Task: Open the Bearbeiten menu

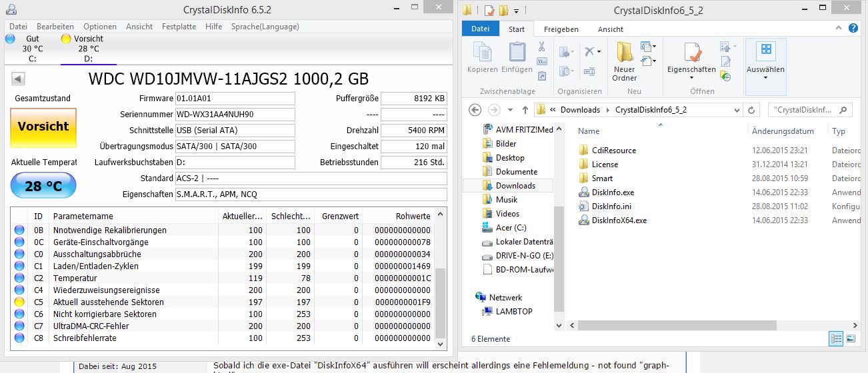Action: [55, 27]
